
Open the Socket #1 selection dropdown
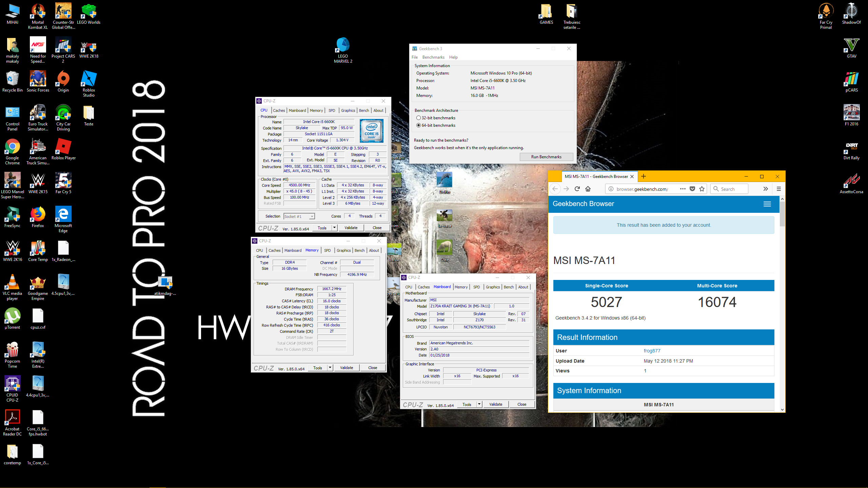pos(299,217)
